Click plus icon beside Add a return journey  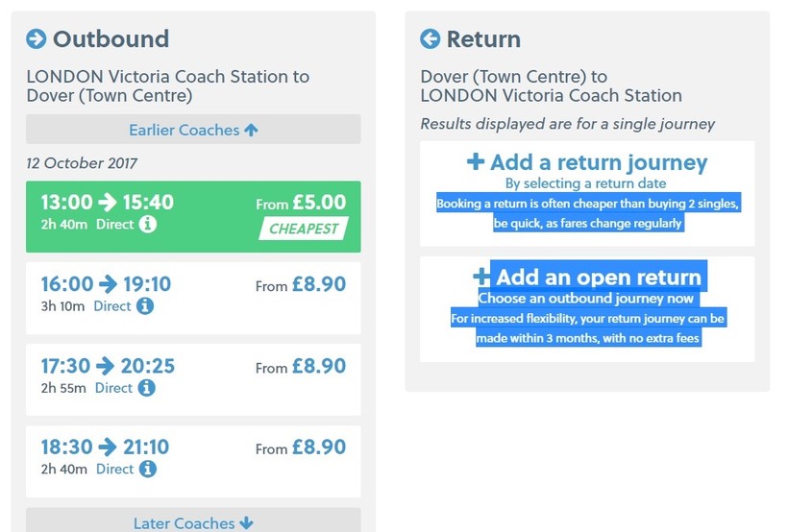(476, 161)
